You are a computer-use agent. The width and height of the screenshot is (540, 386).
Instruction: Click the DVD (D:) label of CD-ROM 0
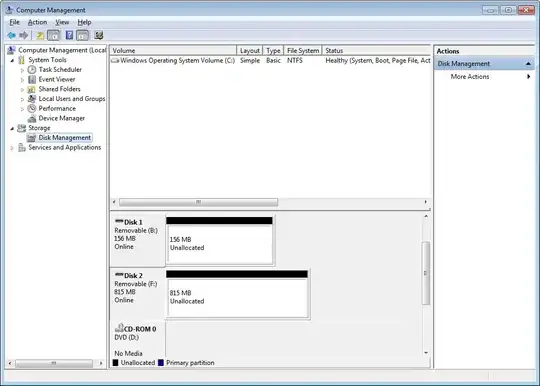[x=126, y=337]
